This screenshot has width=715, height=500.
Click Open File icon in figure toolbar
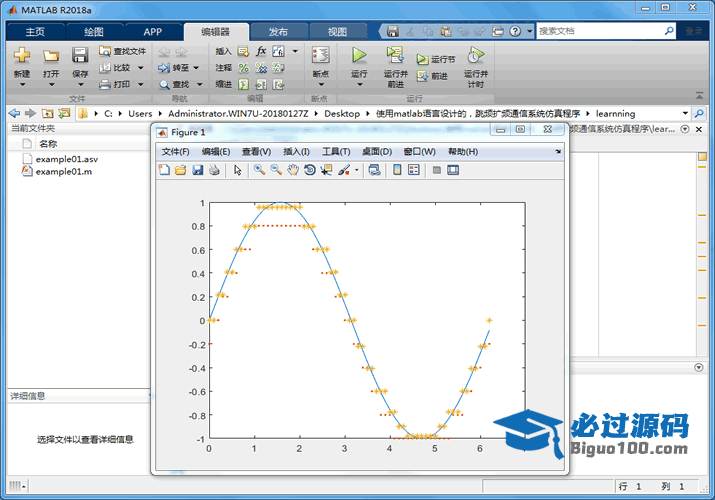[x=181, y=170]
